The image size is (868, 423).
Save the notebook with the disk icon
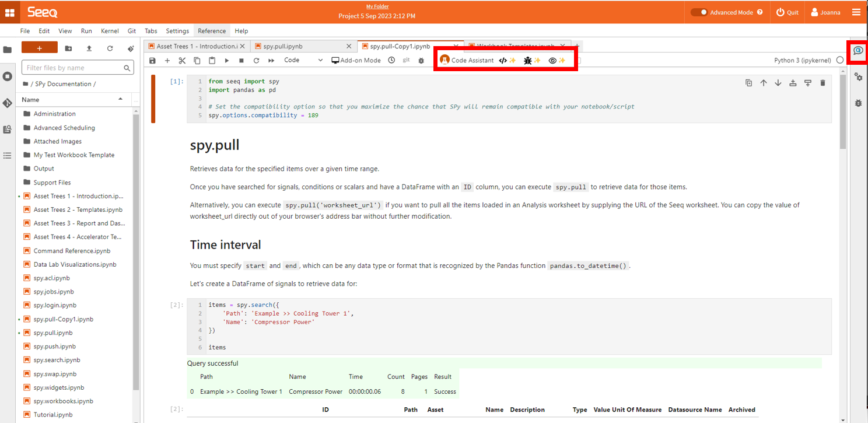point(152,60)
